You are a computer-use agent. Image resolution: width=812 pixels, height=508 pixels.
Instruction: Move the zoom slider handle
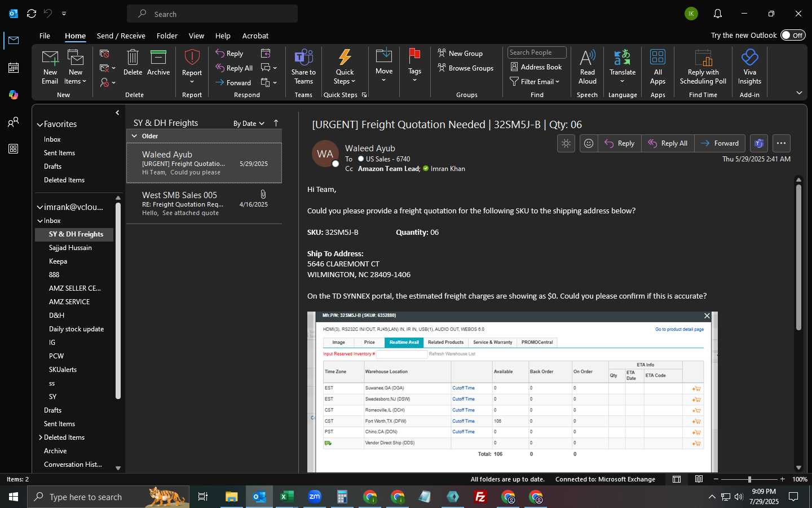(749, 479)
